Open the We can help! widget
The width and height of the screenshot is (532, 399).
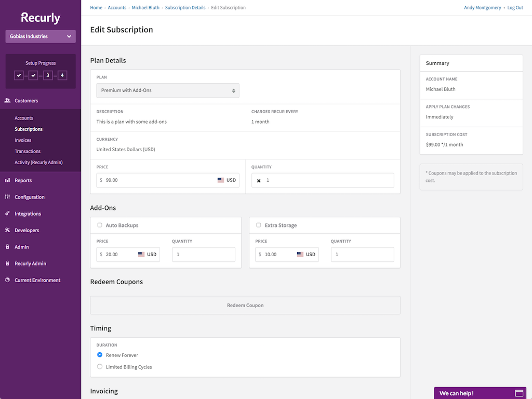click(480, 393)
